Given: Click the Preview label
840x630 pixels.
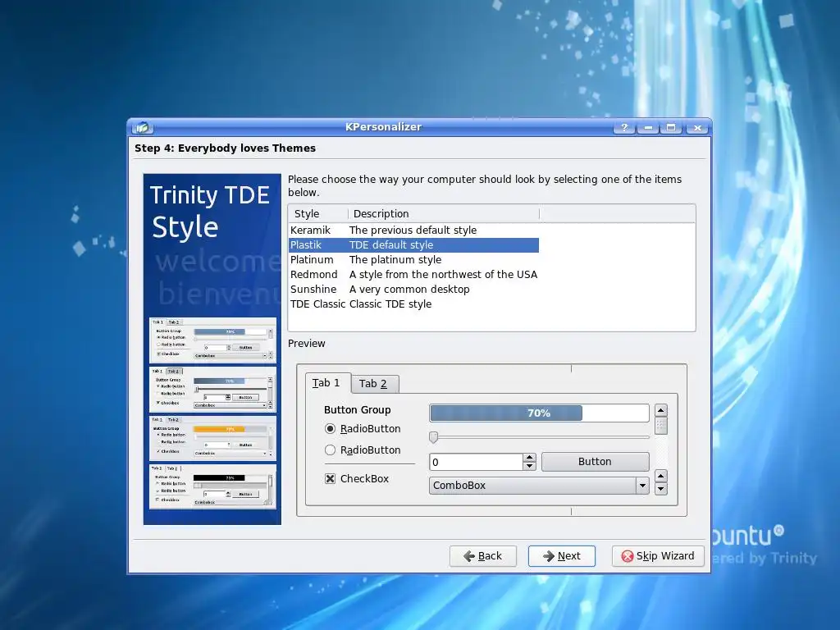Looking at the screenshot, I should 307,344.
